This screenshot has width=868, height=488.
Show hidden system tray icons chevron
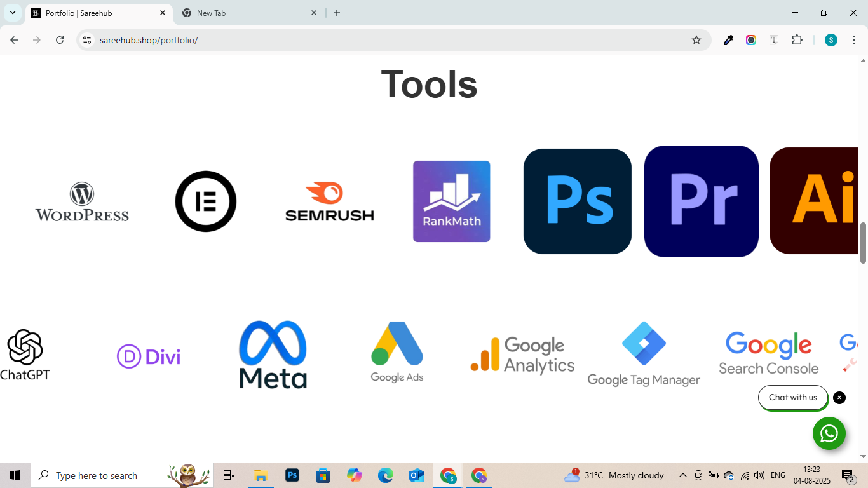click(x=683, y=475)
